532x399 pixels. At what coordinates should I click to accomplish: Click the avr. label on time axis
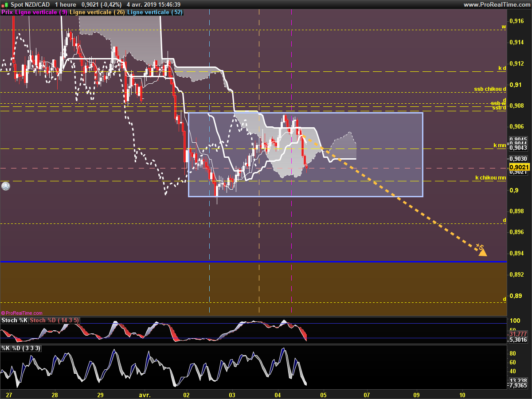(145, 395)
